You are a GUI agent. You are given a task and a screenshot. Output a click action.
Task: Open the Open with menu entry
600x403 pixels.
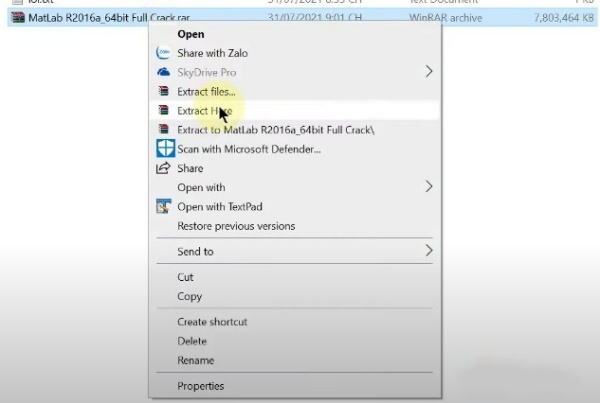click(x=201, y=188)
